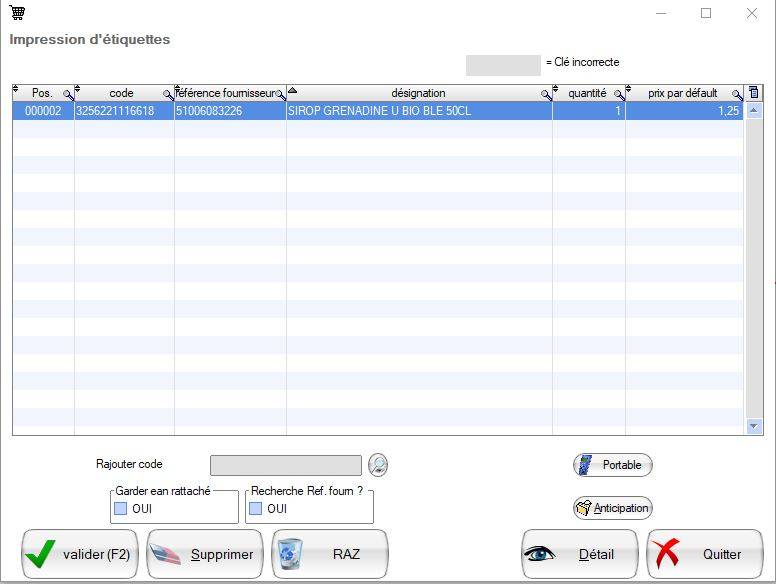Click the search icon in quantité column header
Screen dimensions: 776x584
(619, 95)
